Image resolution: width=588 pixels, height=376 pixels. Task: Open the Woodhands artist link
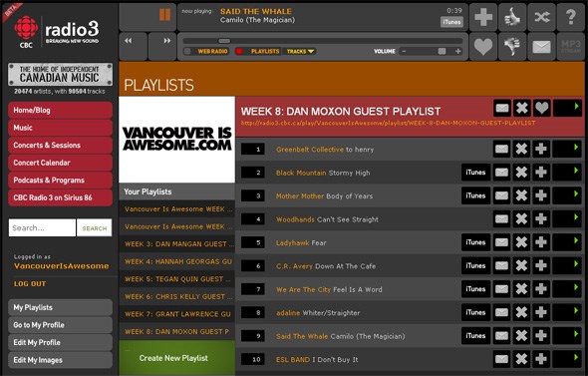tap(295, 219)
